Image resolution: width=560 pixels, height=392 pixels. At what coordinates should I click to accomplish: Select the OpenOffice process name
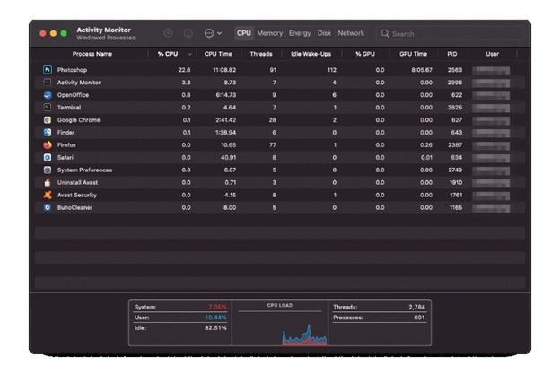pos(73,95)
